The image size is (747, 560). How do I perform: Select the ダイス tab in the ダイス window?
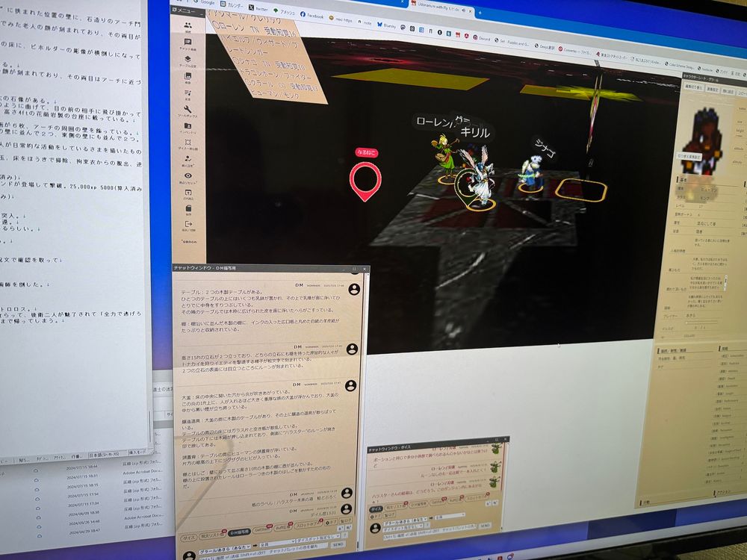pyautogui.click(x=376, y=509)
